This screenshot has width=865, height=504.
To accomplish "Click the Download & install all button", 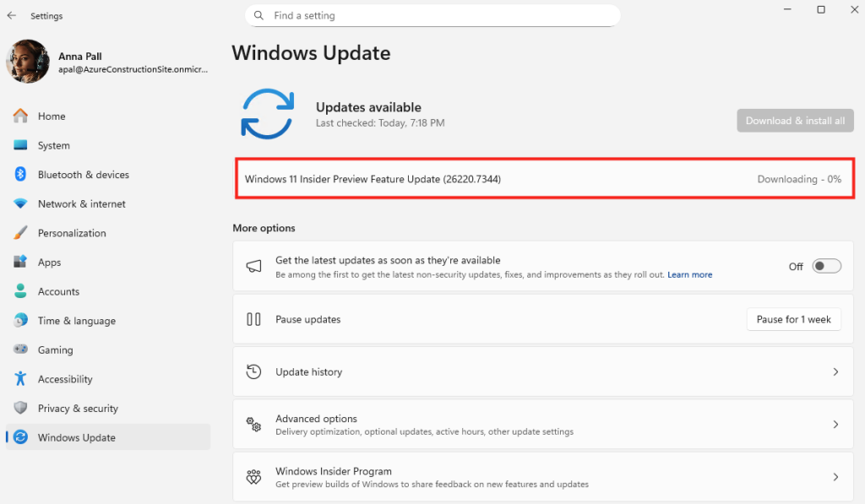I will pyautogui.click(x=795, y=121).
